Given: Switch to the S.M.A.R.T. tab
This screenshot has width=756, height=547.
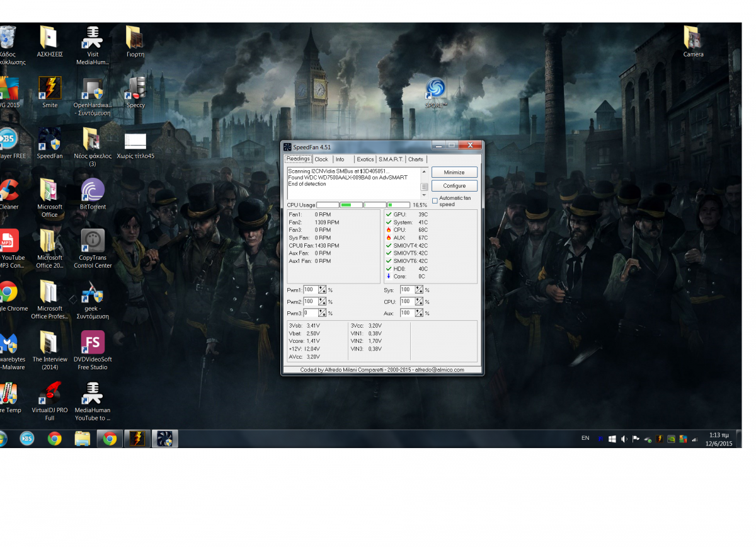Looking at the screenshot, I should (391, 159).
